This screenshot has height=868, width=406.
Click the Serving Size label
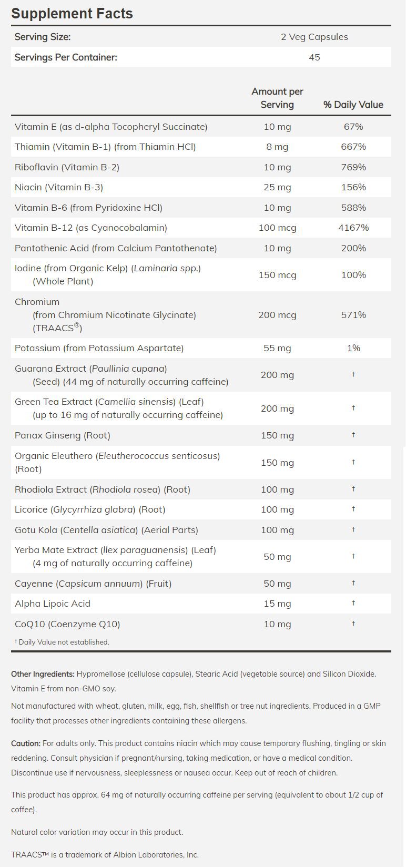coord(43,37)
